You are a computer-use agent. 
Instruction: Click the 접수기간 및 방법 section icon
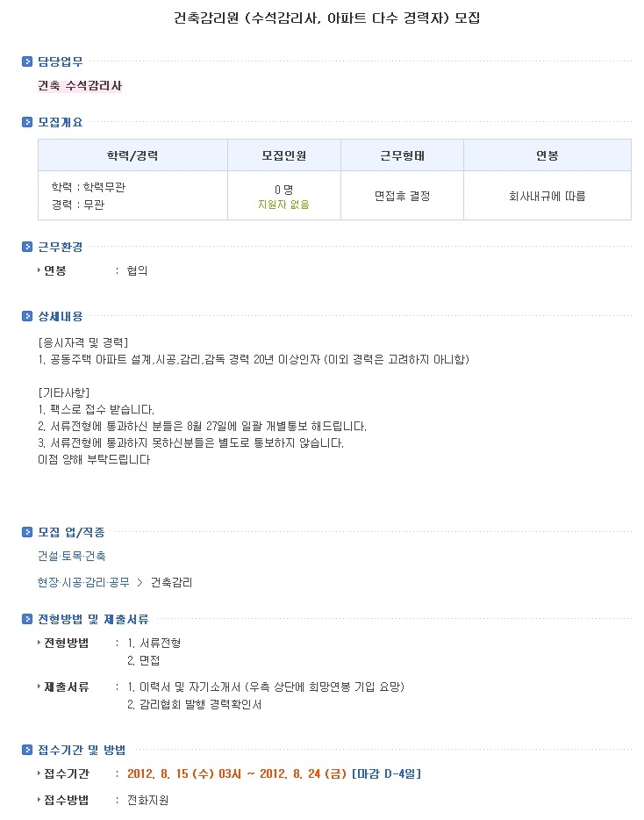pyautogui.click(x=27, y=750)
